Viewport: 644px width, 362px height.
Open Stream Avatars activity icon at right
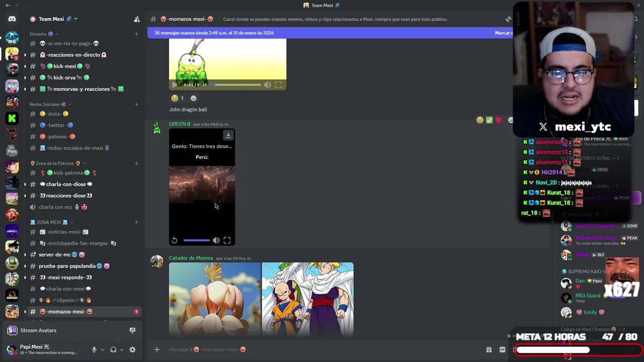[132, 330]
